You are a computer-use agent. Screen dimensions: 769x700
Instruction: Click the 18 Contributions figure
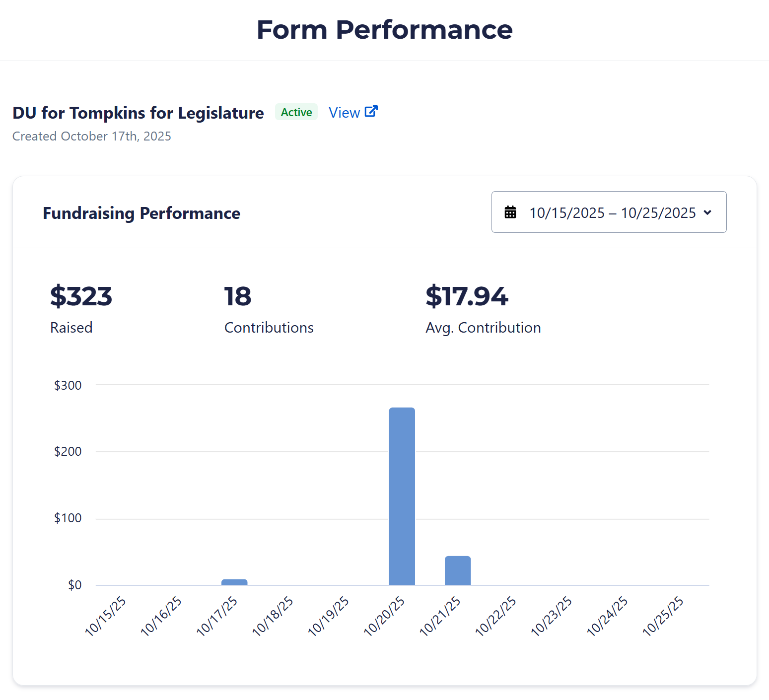tap(238, 296)
